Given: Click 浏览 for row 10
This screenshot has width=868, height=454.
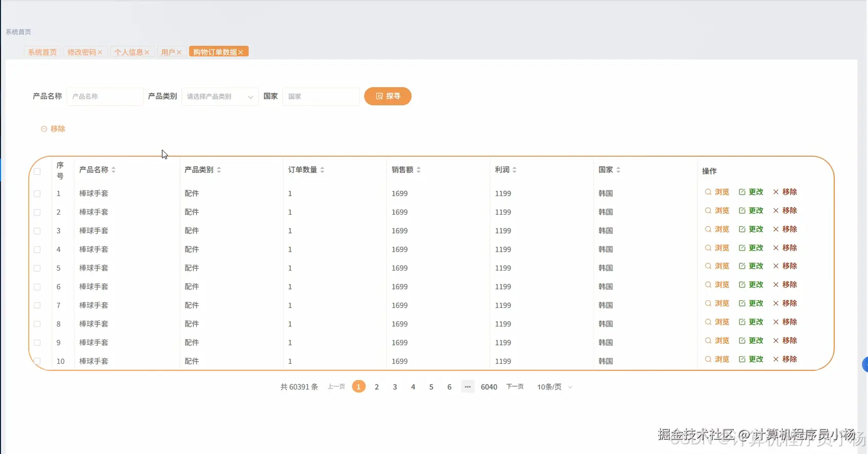Looking at the screenshot, I should [x=717, y=359].
